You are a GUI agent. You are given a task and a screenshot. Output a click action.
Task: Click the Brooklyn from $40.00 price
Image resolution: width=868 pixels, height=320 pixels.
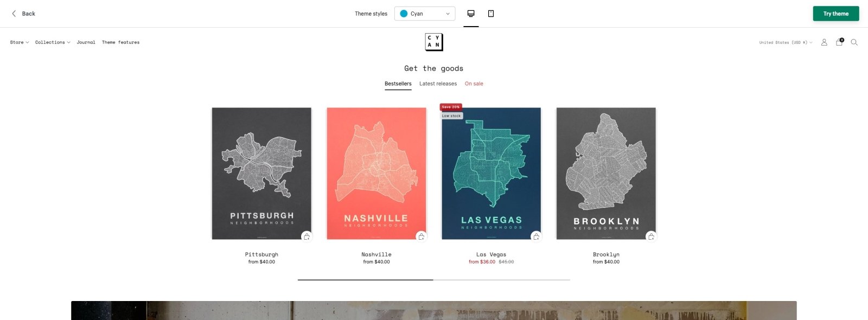point(606,262)
